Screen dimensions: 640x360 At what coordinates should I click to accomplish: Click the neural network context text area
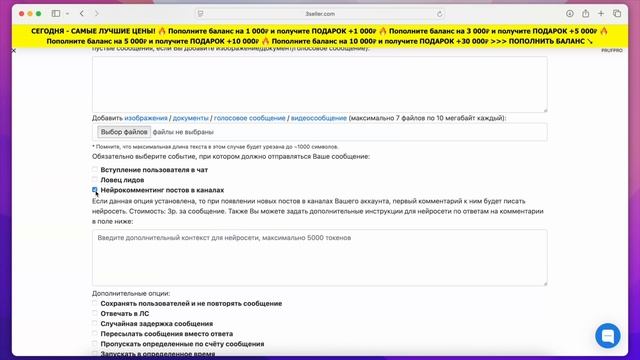click(x=320, y=258)
